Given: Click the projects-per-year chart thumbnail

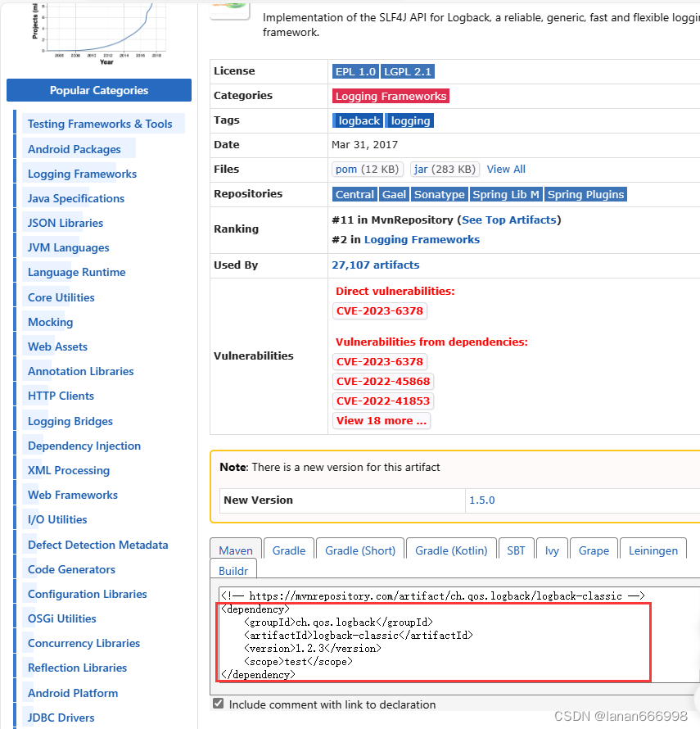Looking at the screenshot, I should click(x=99, y=33).
